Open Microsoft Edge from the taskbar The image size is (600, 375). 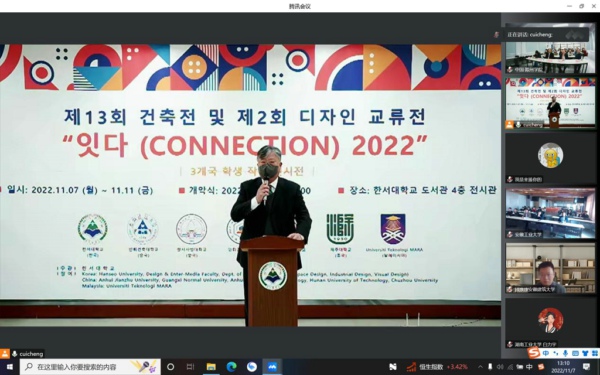[x=231, y=367]
